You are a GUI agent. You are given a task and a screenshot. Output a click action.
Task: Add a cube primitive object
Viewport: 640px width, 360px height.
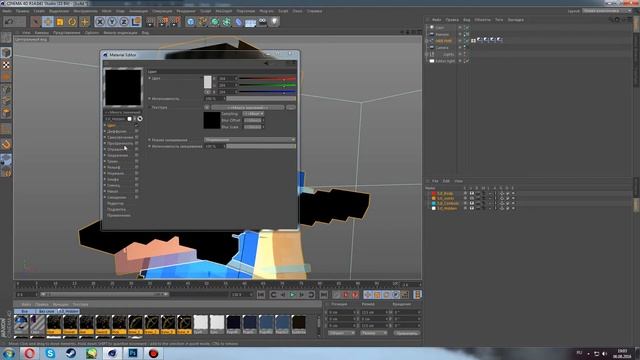coord(191,21)
